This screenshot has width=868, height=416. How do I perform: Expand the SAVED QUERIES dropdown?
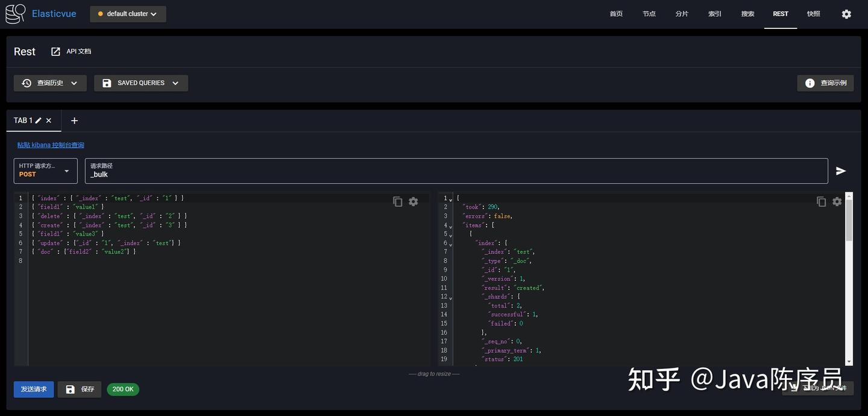point(140,83)
